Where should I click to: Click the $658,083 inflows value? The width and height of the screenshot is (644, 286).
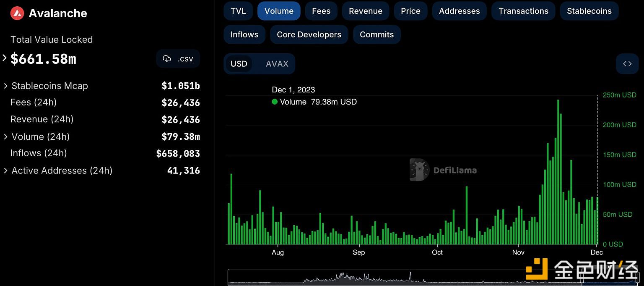178,154
